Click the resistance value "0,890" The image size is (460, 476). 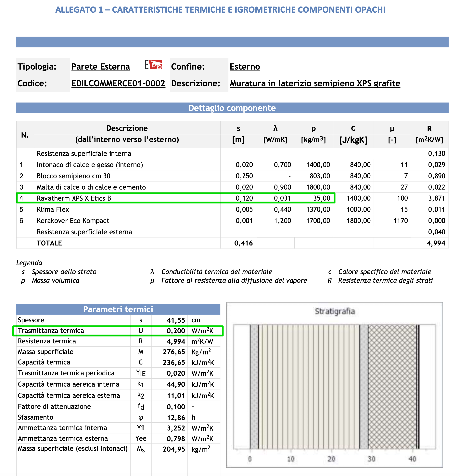(x=436, y=176)
